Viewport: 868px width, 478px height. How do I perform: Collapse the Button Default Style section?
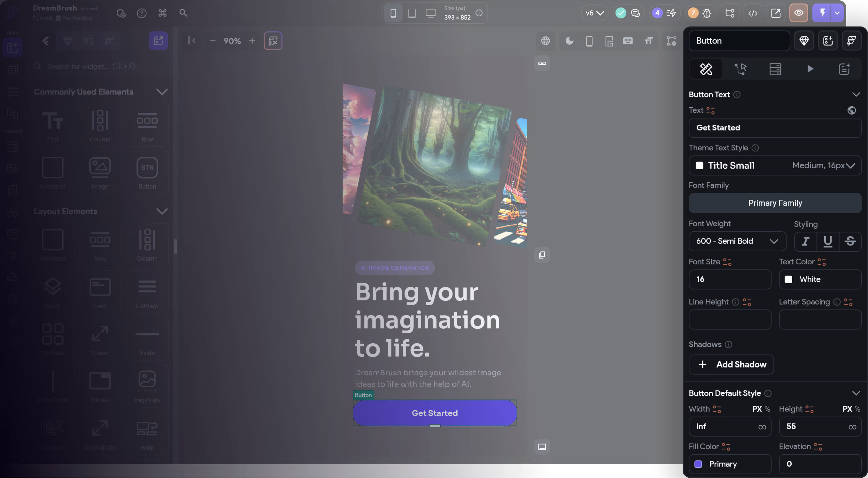click(x=856, y=393)
